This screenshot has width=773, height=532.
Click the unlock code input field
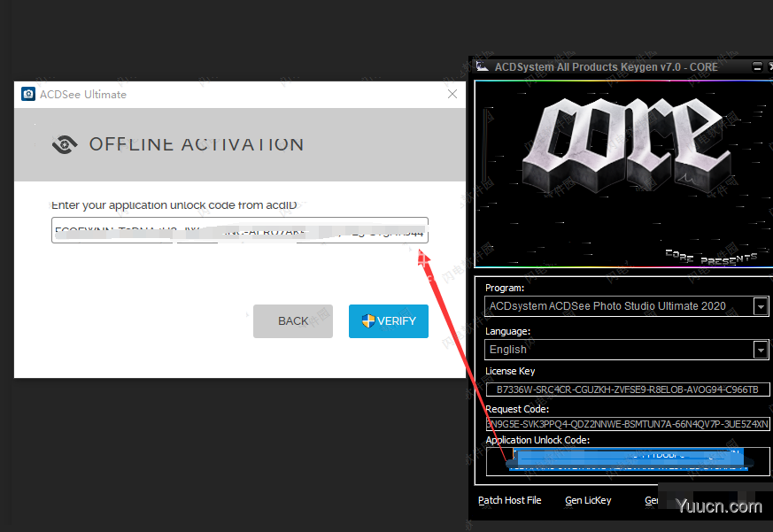click(x=240, y=230)
